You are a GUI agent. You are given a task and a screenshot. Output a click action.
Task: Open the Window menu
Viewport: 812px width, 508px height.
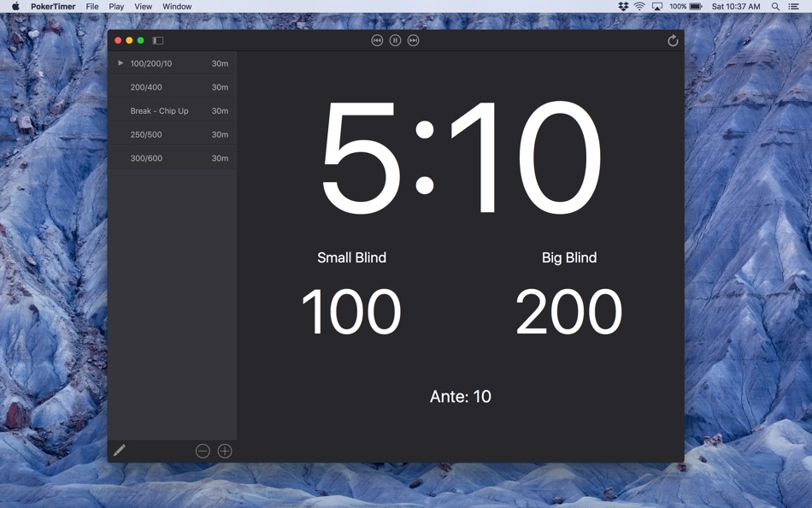(176, 6)
